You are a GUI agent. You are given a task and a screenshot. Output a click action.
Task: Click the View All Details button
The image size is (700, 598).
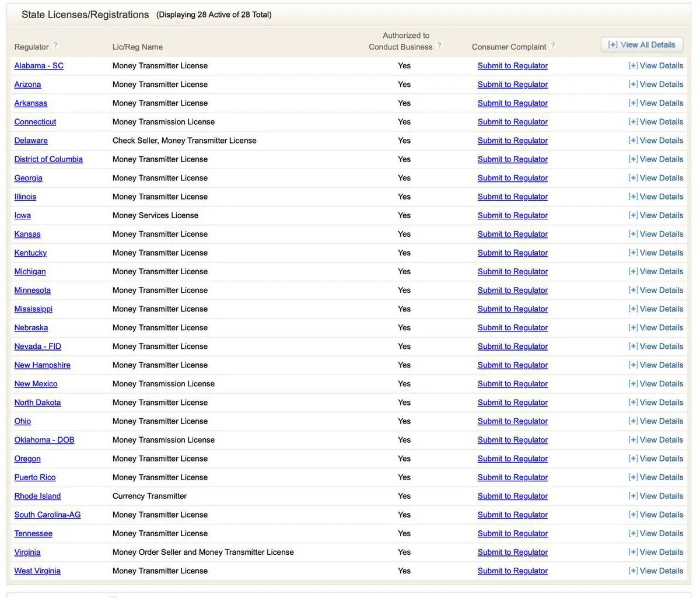pos(642,45)
